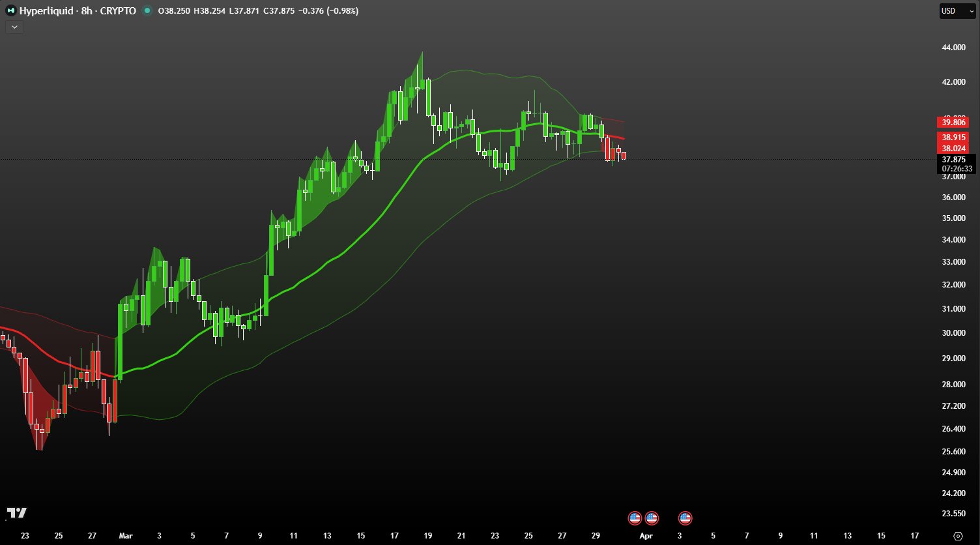Click the red 39.806 price label
980x545 pixels.
click(x=953, y=123)
